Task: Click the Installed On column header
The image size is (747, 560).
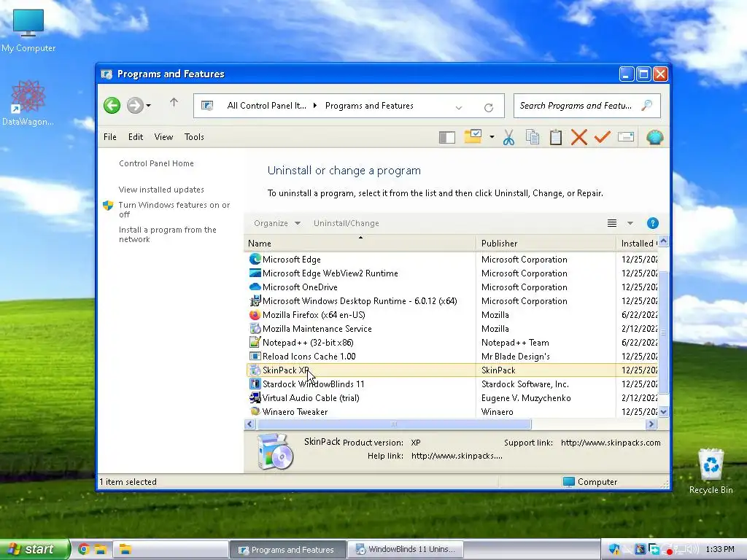Action: coord(637,244)
